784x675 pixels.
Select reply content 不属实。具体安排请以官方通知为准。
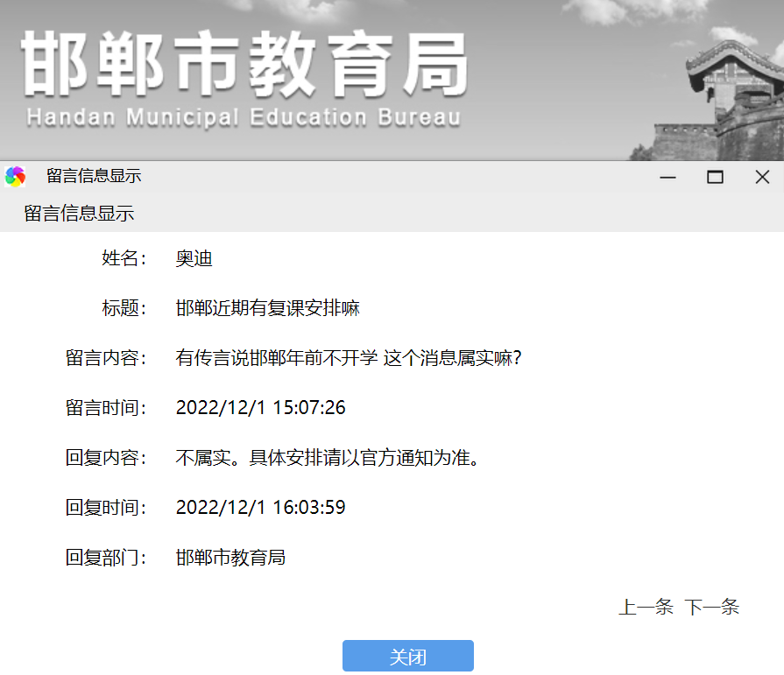328,458
